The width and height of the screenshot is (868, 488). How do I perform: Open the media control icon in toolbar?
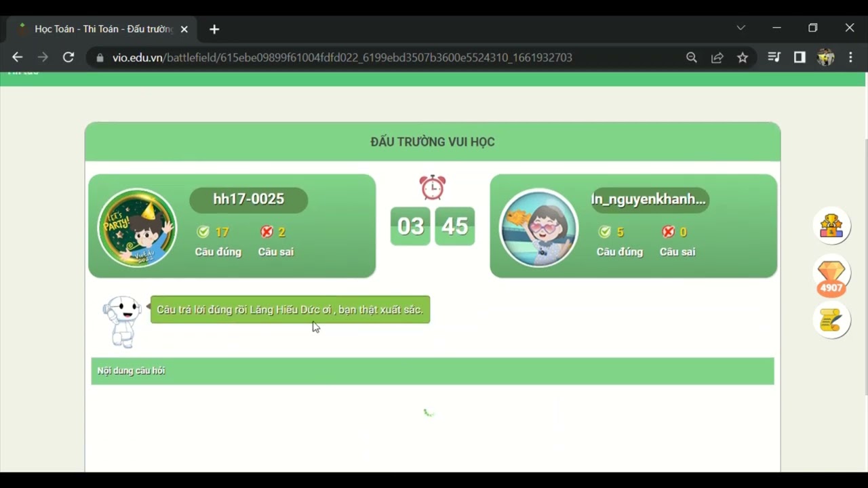point(774,58)
